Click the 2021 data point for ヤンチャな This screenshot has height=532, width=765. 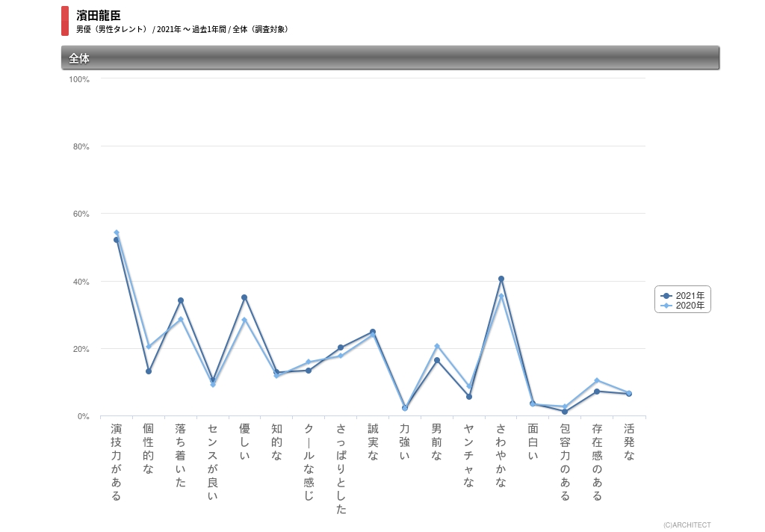pyautogui.click(x=469, y=397)
